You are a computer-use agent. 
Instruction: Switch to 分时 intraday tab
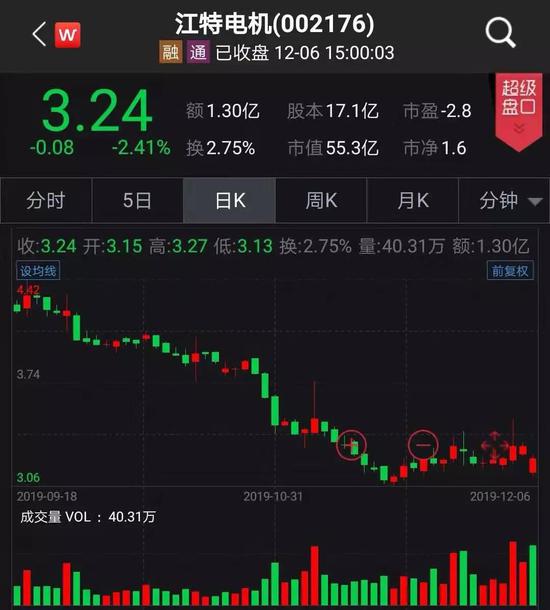[46, 200]
